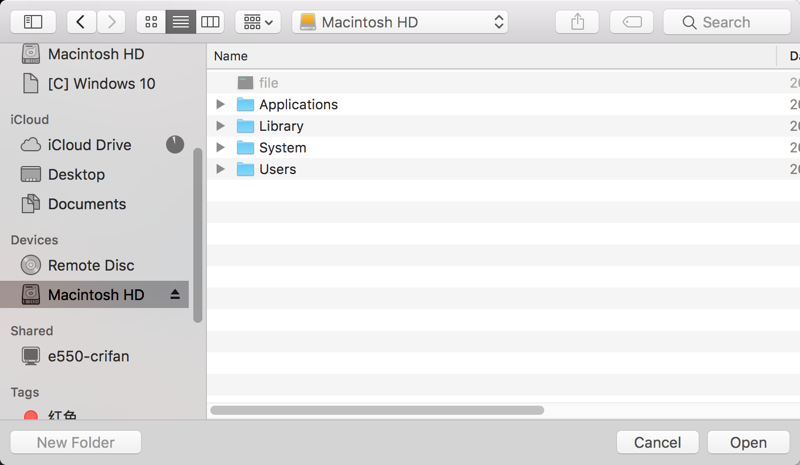This screenshot has height=465, width=800.
Task: Select the System folder row
Action: [504, 148]
